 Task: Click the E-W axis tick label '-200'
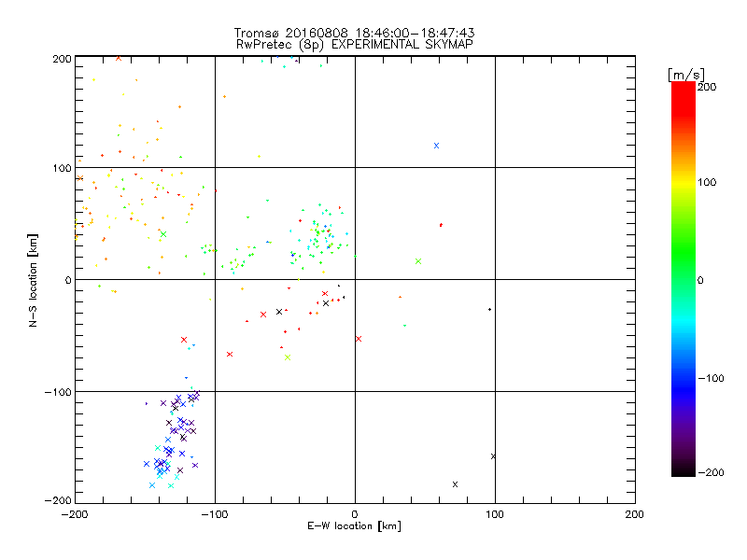pyautogui.click(x=75, y=514)
